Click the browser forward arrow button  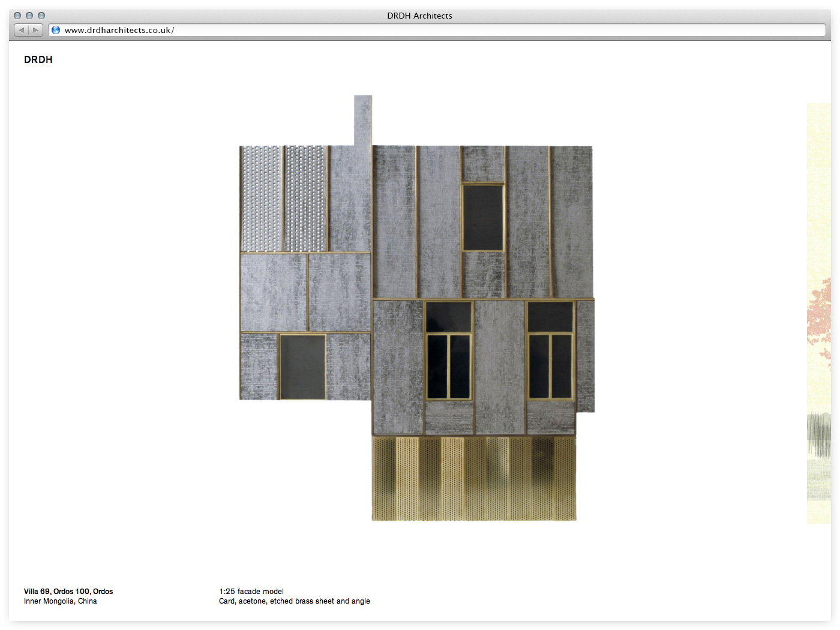pos(35,30)
